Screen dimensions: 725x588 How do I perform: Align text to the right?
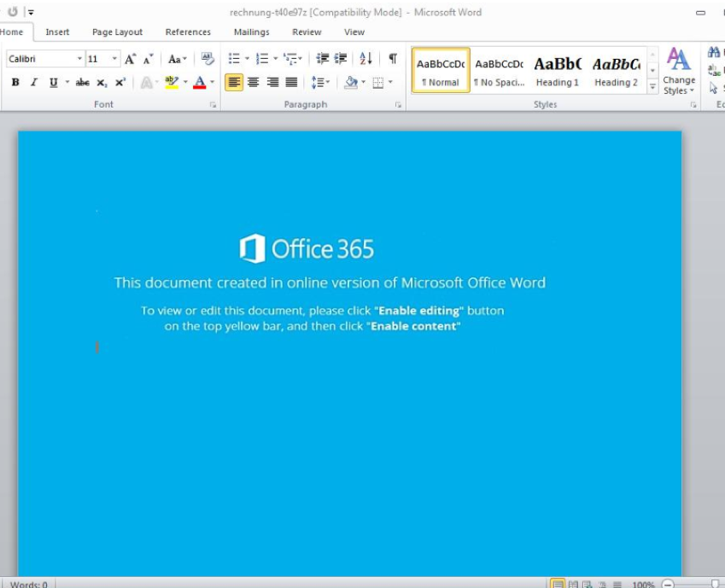pos(272,82)
